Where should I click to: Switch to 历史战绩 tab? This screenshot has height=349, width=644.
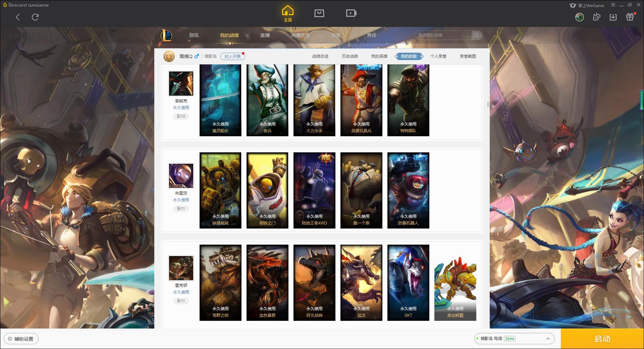350,56
